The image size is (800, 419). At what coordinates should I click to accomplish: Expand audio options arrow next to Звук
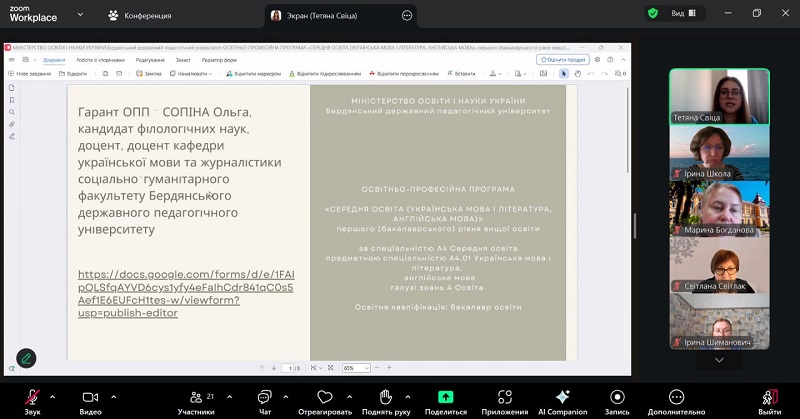click(52, 395)
